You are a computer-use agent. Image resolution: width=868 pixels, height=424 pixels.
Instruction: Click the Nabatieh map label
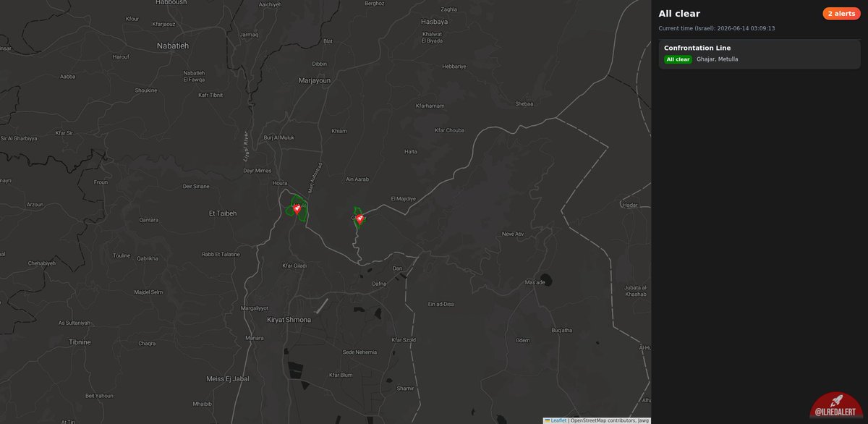coord(173,46)
